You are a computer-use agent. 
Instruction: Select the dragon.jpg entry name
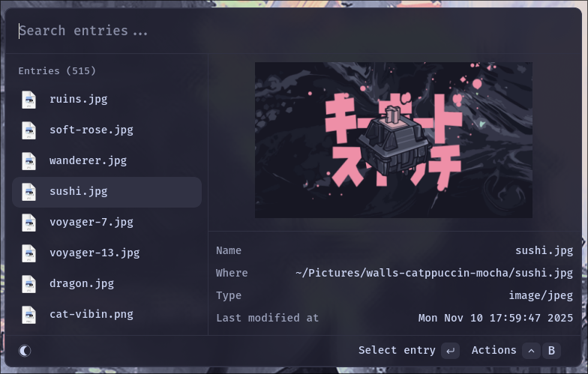(x=81, y=283)
